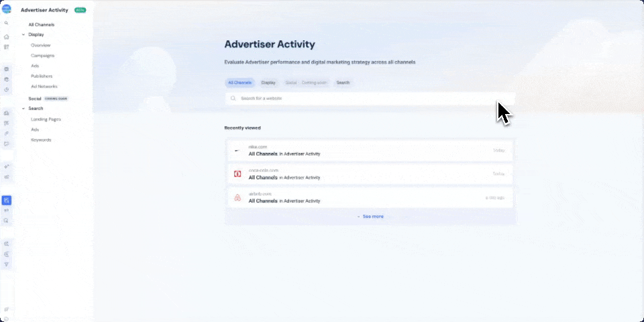Open the airbnb.com recently viewed entry
The height and width of the screenshot is (322, 644).
click(370, 197)
